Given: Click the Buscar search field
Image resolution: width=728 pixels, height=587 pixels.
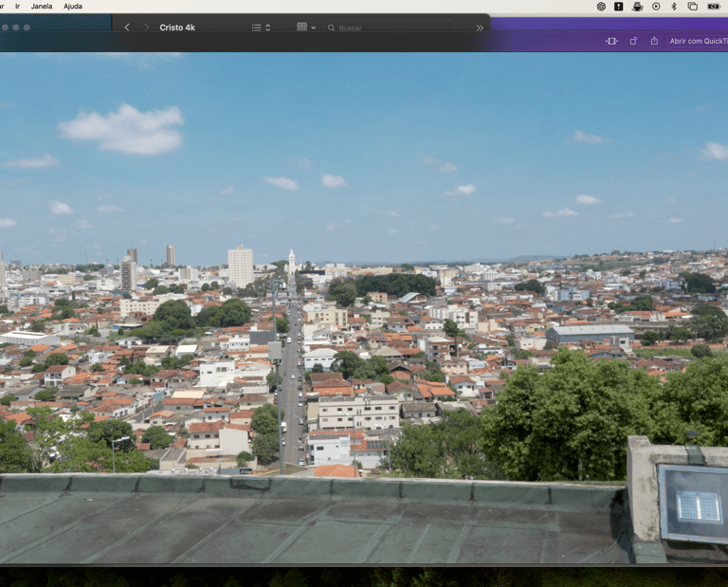Looking at the screenshot, I should [x=389, y=28].
